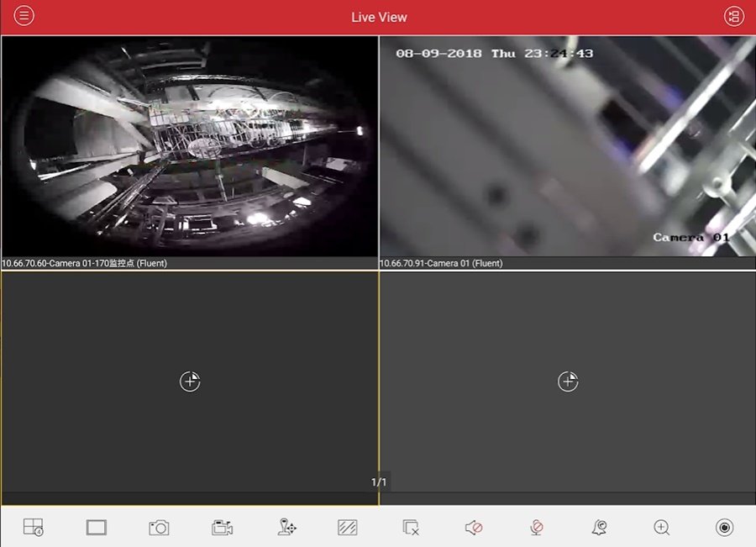The height and width of the screenshot is (547, 756).
Task: Select the 10.66.70.60 fisheye camera feed
Action: pos(190,147)
